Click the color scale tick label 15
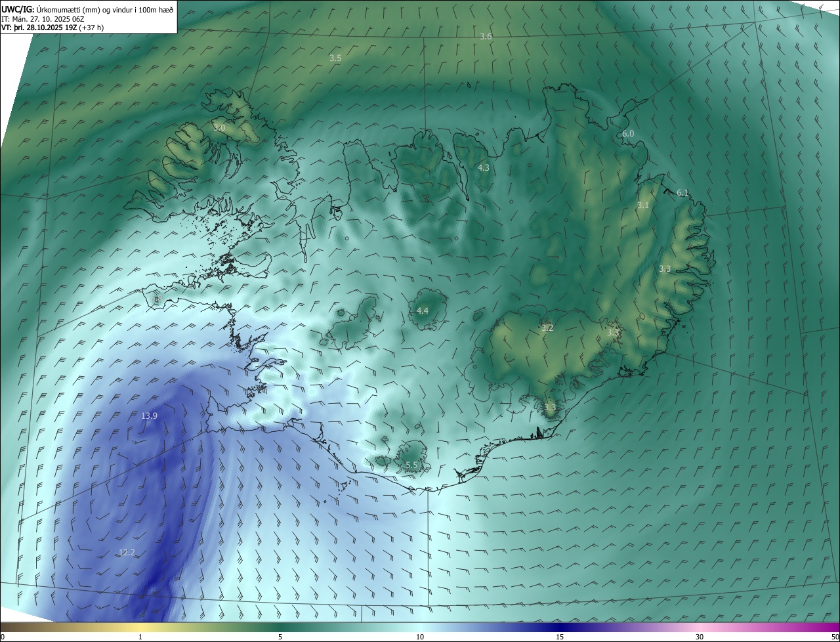 click(560, 637)
